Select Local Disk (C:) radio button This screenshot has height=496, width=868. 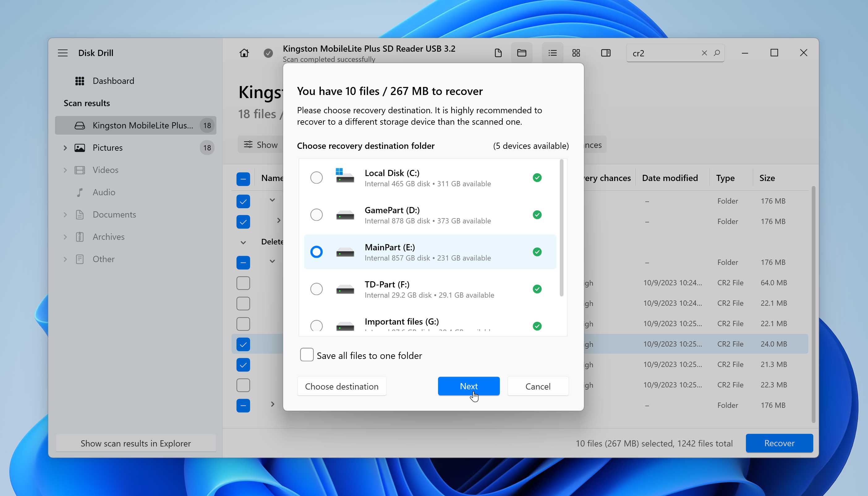tap(316, 178)
